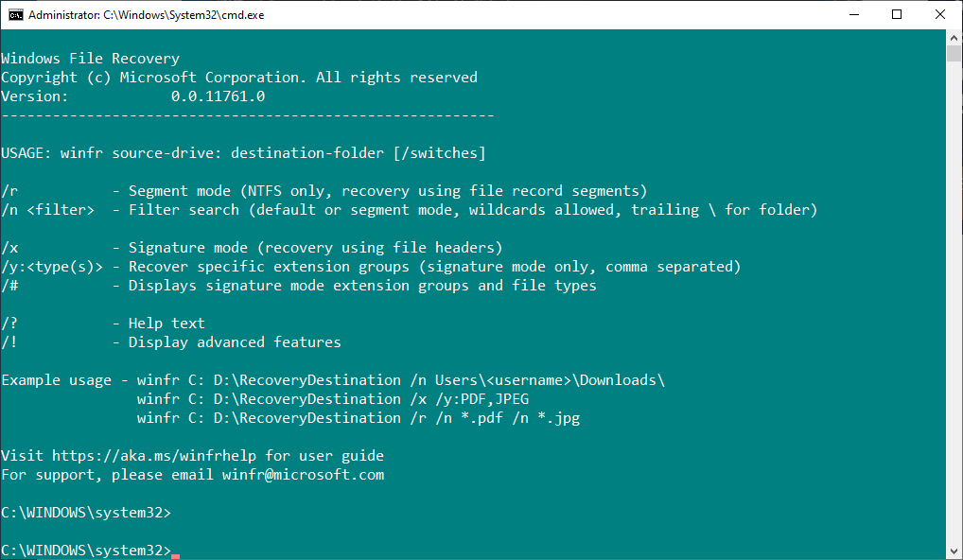This screenshot has width=963, height=560.
Task: Click the blinking cursor at the prompt
Action: (174, 551)
